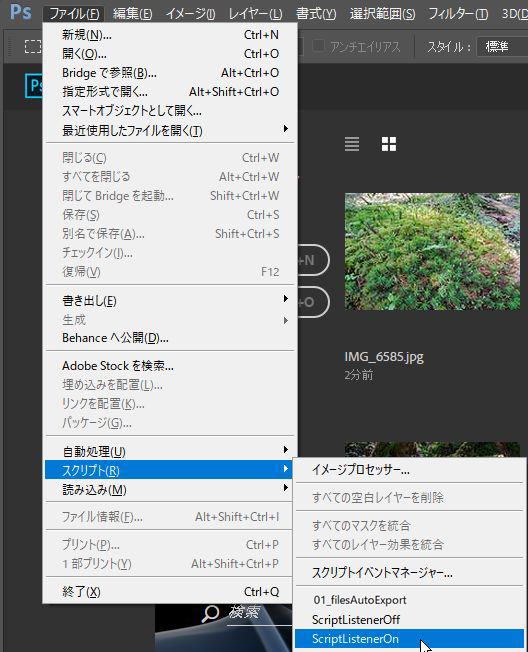Run イメージプロセッサー script
Viewport: 528px width, 652px height.
click(410, 470)
